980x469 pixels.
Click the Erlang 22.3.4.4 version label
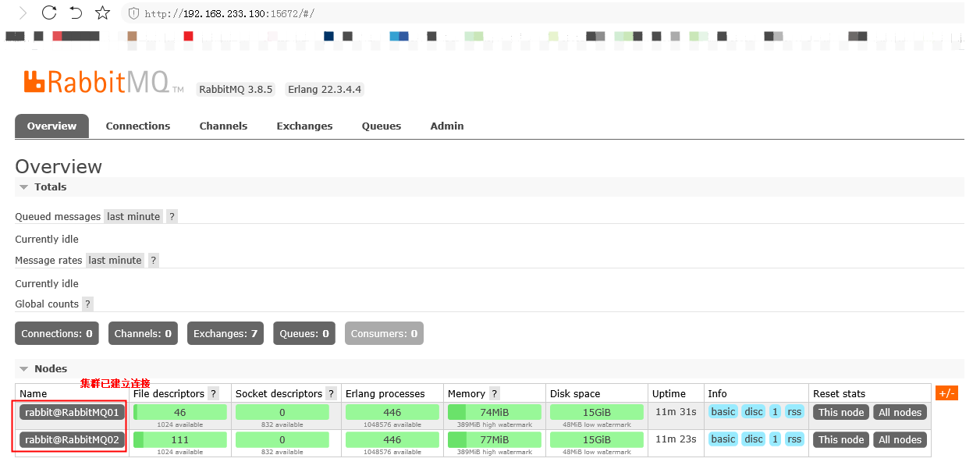point(325,90)
